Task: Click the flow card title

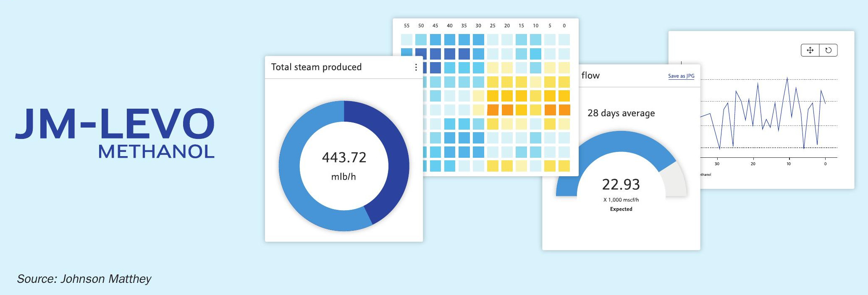Action: coord(590,76)
